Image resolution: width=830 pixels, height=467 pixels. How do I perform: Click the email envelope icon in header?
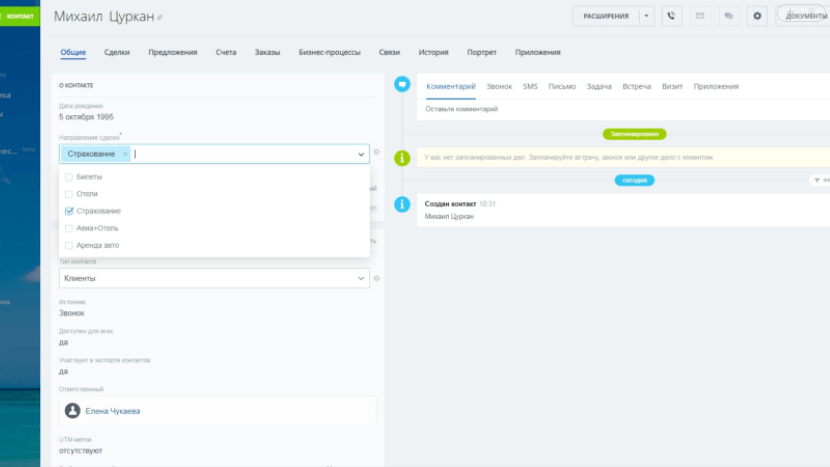click(700, 16)
